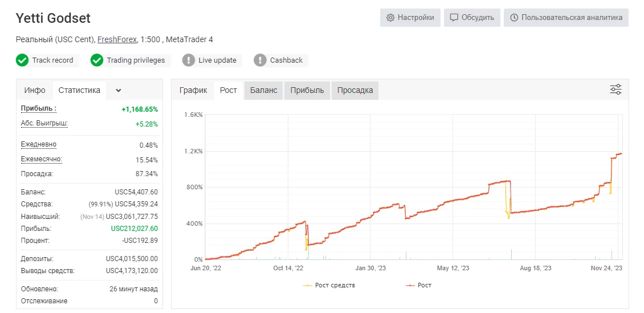The image size is (644, 313).
Task: Open the FreshForex broker link
Action: pos(117,39)
